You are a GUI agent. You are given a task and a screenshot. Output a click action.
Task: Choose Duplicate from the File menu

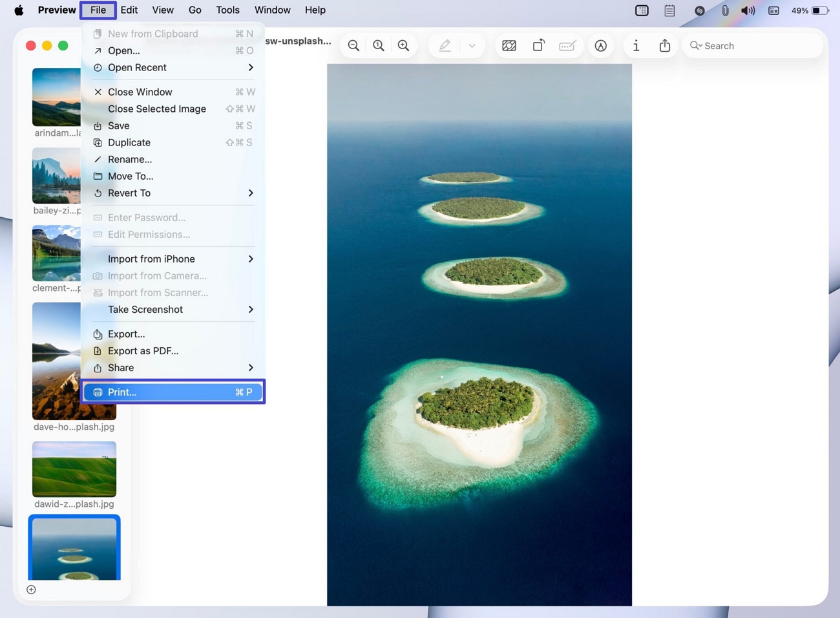pos(173,142)
